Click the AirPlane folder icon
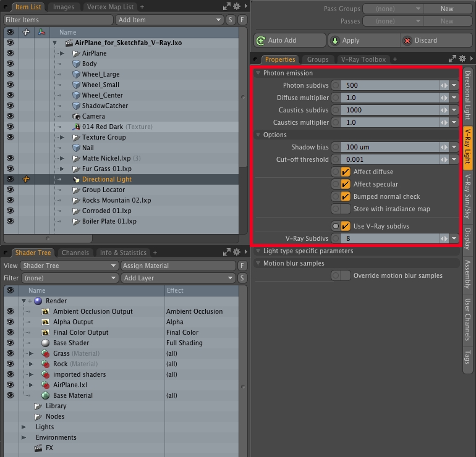 click(76, 54)
